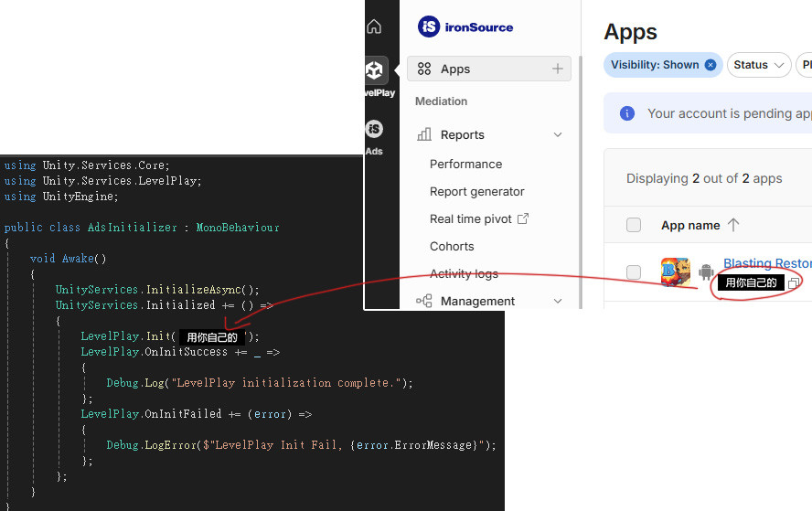Click the Mediation section label
Screen dimensions: 812x511
(442, 101)
